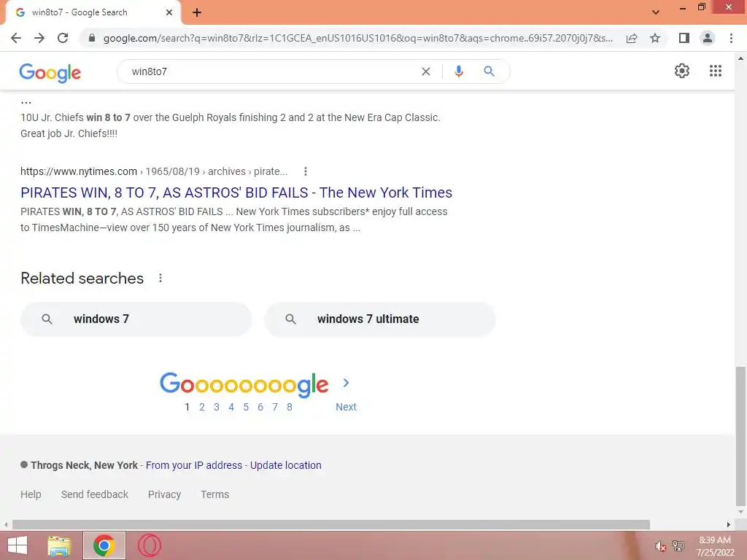The width and height of the screenshot is (747, 560).
Task: Bookmark this page with the star icon
Action: 655,38
